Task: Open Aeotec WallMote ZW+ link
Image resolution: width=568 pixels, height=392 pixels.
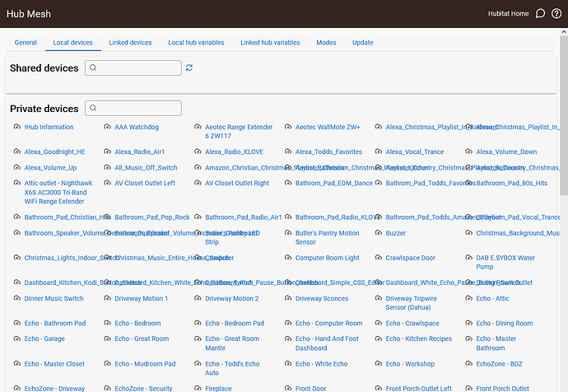Action: pyautogui.click(x=328, y=127)
